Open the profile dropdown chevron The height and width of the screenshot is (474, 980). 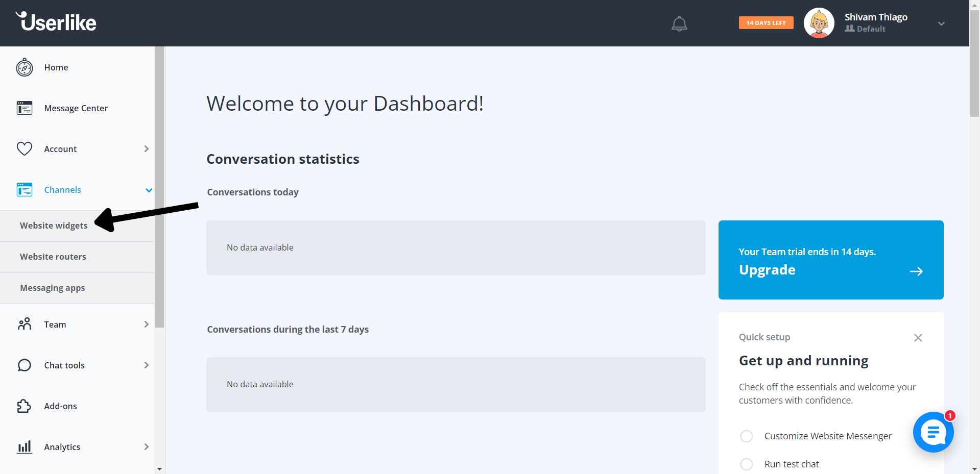pos(941,23)
